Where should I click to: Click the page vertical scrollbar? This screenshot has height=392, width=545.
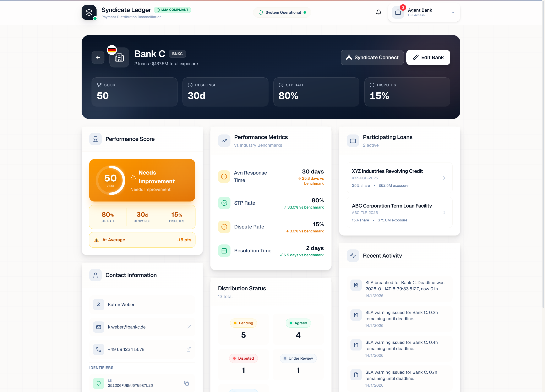pyautogui.click(x=543, y=154)
